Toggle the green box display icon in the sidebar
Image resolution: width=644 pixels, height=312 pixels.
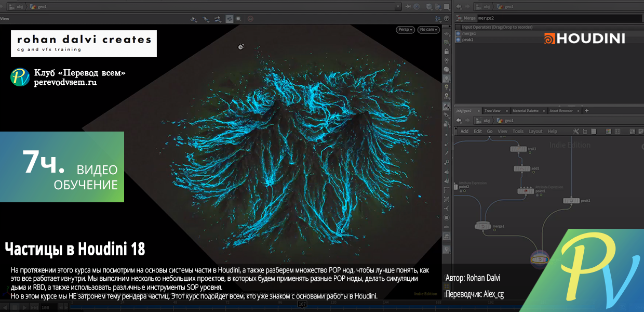point(446,42)
